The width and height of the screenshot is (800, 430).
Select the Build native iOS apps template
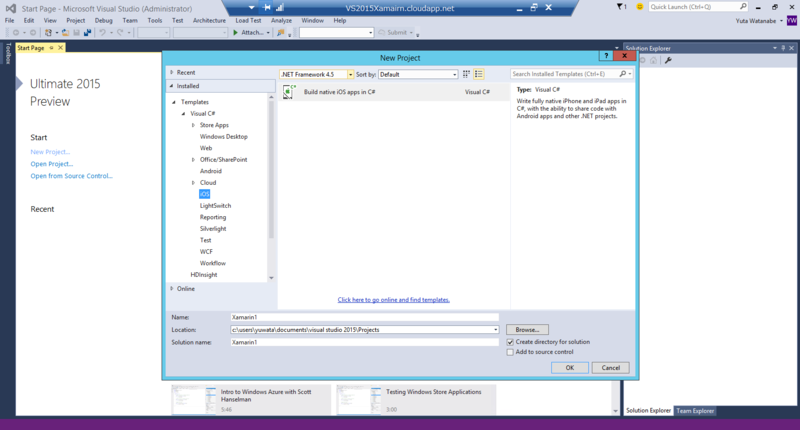pos(394,92)
